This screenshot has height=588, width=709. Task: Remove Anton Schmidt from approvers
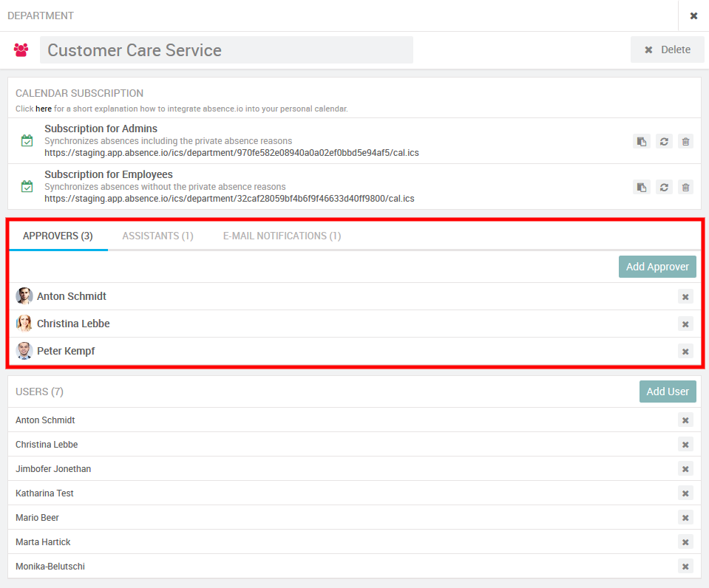click(685, 296)
